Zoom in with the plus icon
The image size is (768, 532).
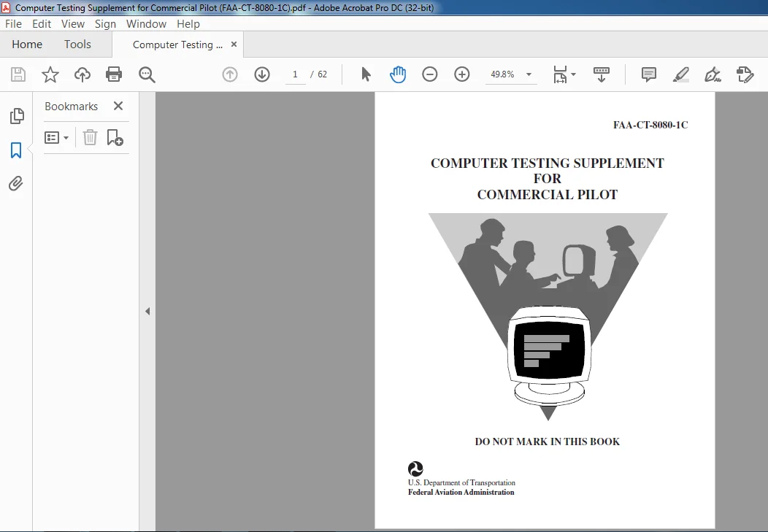click(x=462, y=74)
